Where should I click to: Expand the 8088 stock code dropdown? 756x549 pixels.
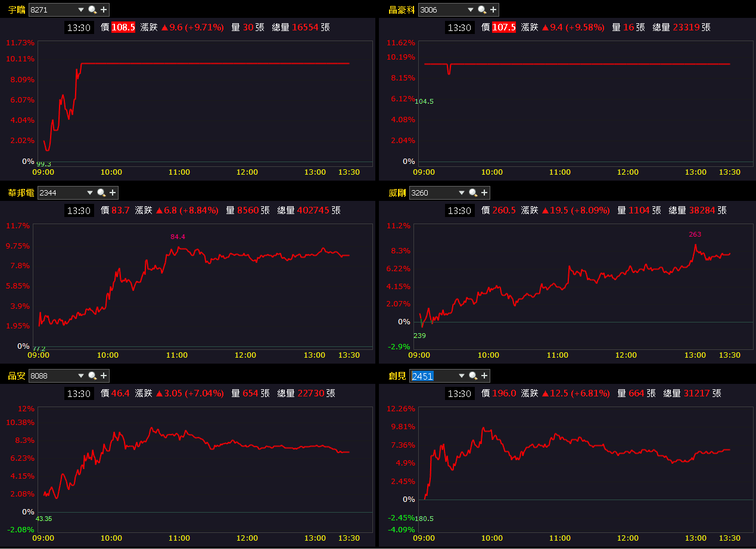click(x=81, y=376)
